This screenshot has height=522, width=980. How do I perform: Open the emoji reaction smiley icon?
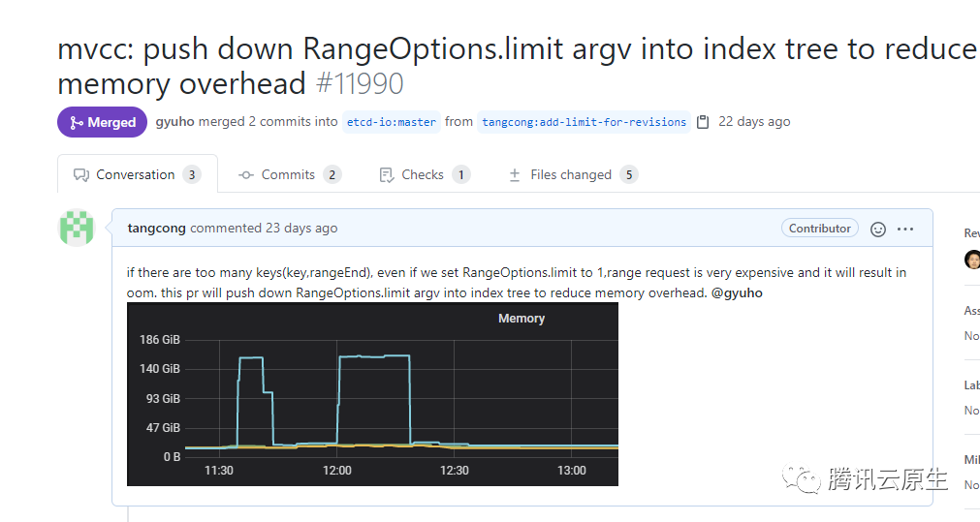(x=878, y=230)
